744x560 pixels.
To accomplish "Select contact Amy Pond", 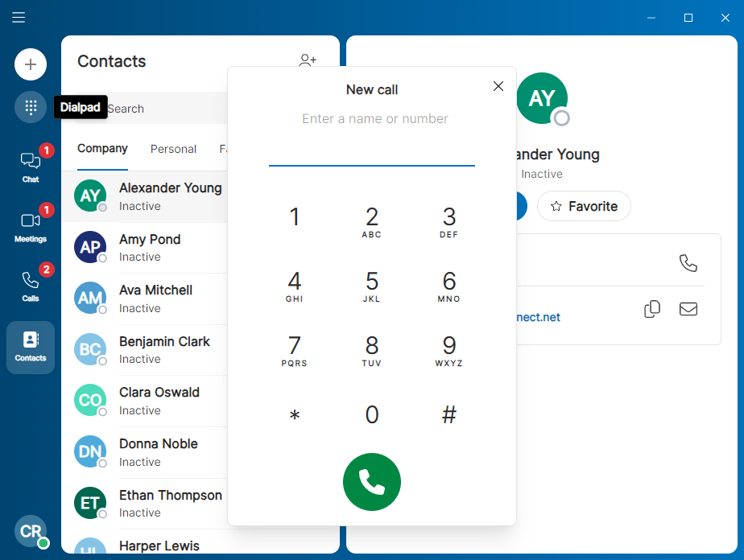I will [145, 248].
